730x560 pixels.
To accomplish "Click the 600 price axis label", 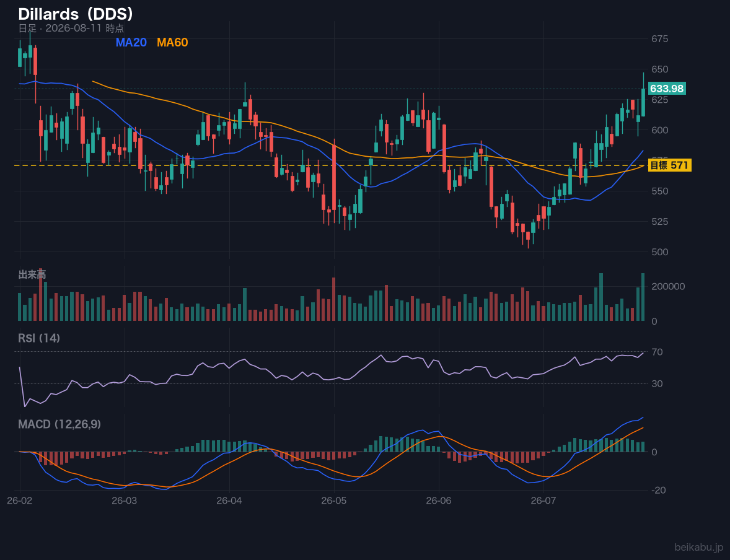I will pos(659,130).
